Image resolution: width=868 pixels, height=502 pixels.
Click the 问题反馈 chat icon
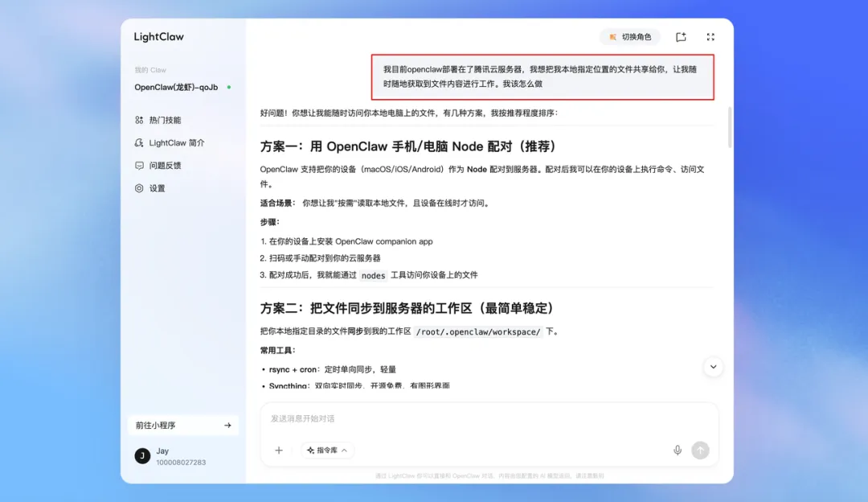pos(139,165)
